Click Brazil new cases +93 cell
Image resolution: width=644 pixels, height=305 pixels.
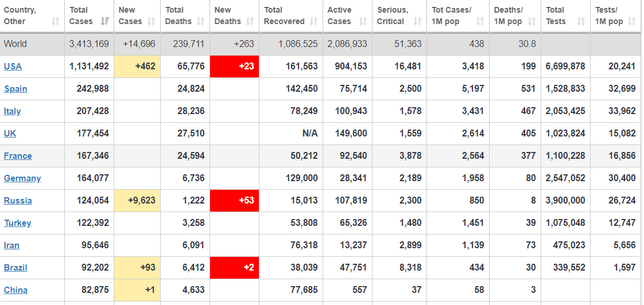click(137, 268)
